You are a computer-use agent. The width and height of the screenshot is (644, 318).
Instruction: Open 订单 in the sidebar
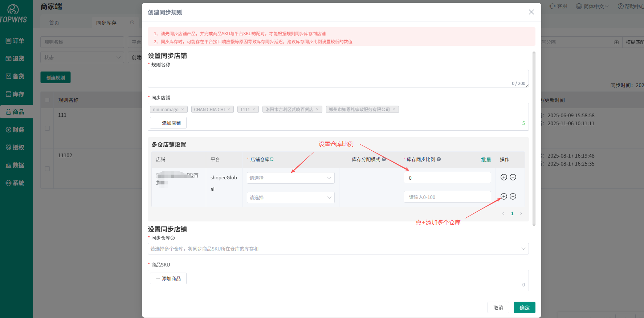(x=15, y=41)
